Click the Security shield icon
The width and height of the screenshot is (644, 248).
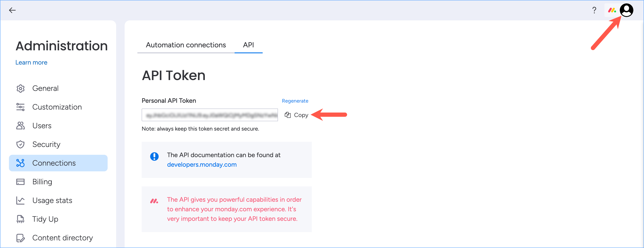[x=20, y=144]
